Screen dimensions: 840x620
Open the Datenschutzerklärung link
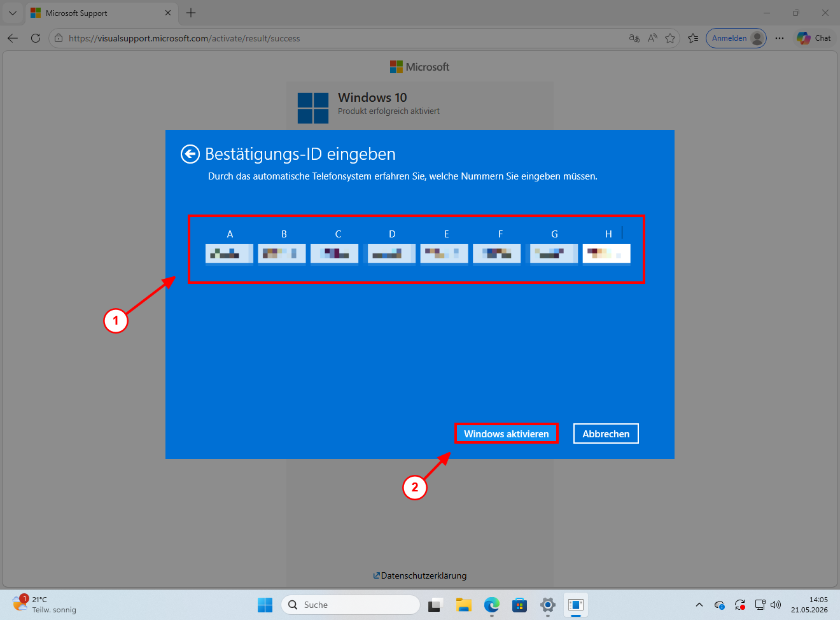[420, 575]
